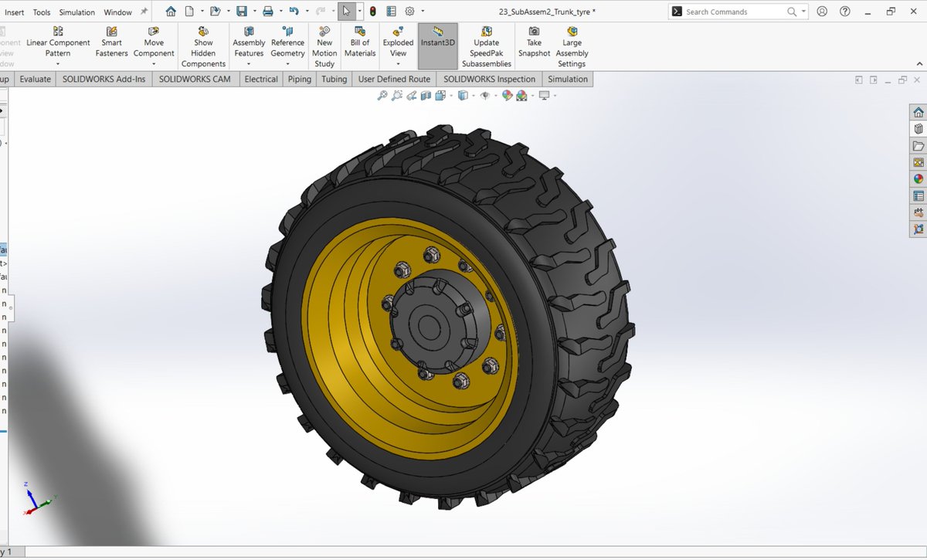Open the Options gear
Image resolution: width=927 pixels, height=560 pixels.
(x=410, y=12)
